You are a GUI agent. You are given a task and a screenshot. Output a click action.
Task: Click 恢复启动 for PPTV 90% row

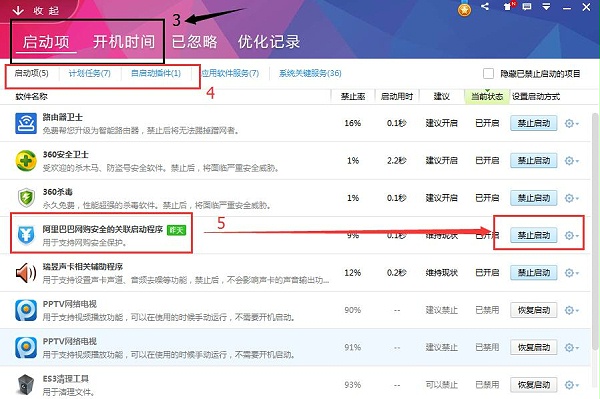(533, 310)
